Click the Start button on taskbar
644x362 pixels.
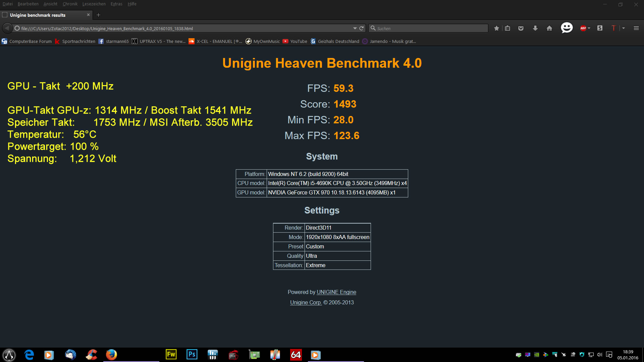(9, 355)
